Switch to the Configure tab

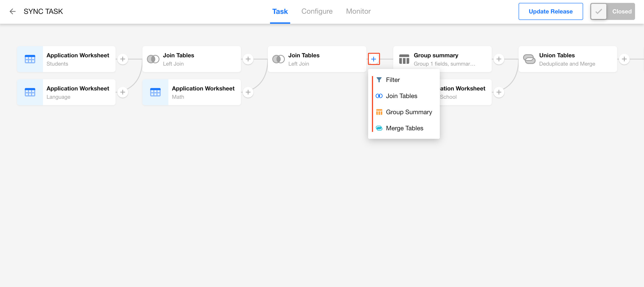tap(317, 11)
